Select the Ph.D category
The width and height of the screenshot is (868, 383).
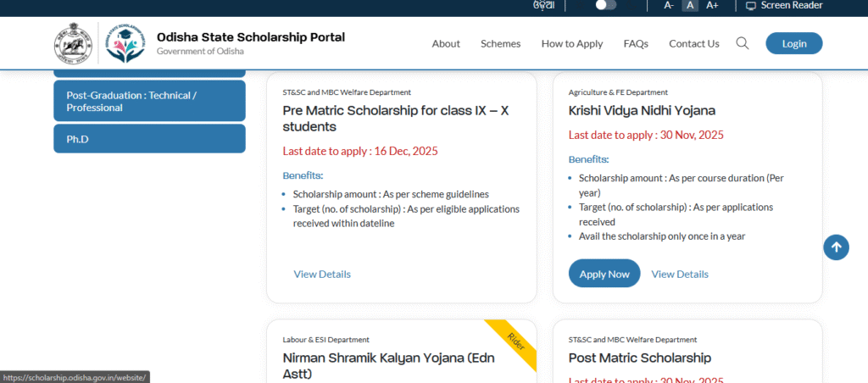(149, 139)
